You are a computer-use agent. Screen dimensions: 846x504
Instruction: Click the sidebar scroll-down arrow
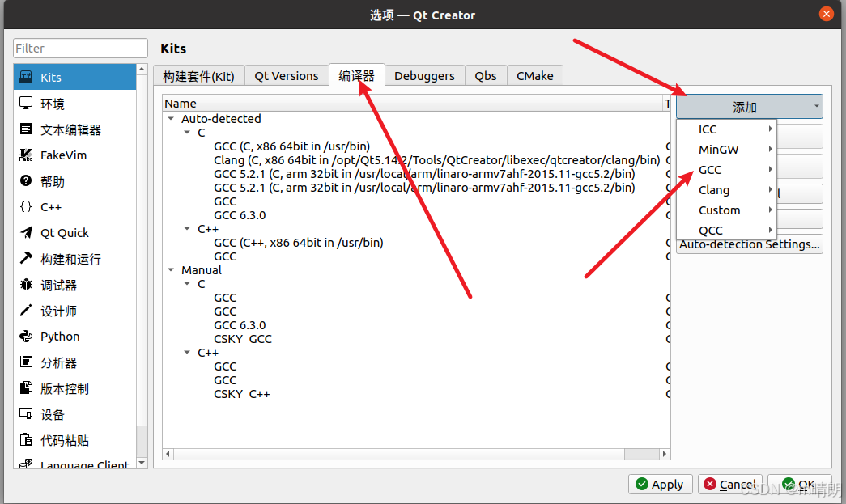(x=142, y=463)
